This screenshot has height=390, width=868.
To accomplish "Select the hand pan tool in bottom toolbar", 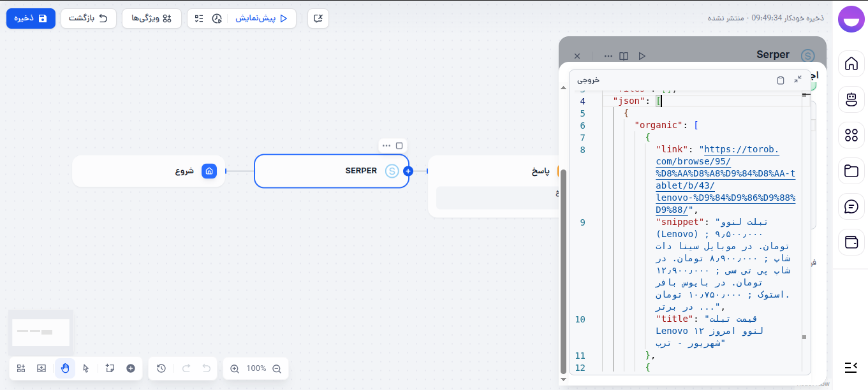I will pyautogui.click(x=64, y=368).
